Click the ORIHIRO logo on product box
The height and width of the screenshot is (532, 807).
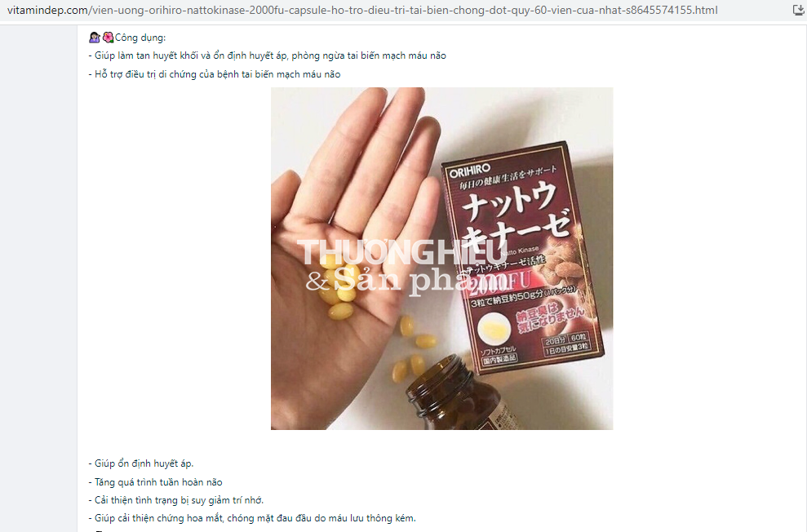point(469,170)
